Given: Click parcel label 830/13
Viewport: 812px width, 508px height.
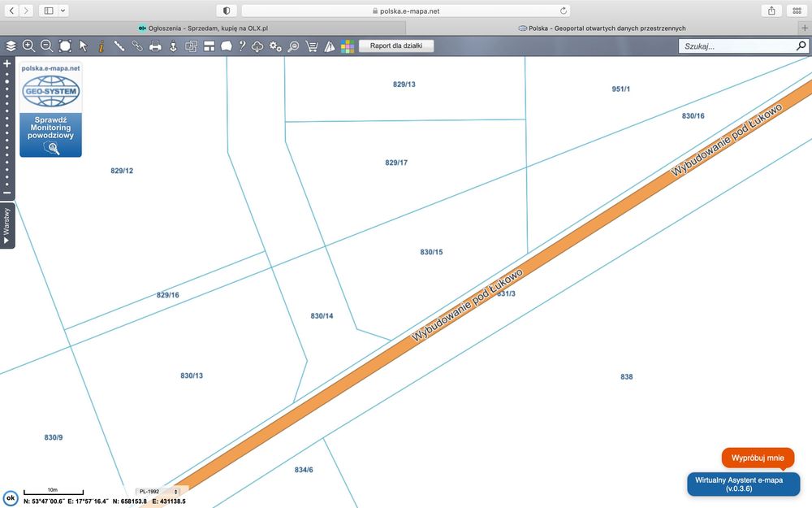Looking at the screenshot, I should click(x=192, y=376).
